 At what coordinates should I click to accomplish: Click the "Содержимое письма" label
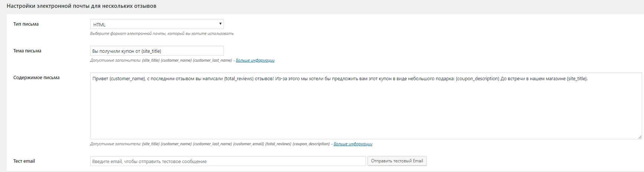(36, 78)
